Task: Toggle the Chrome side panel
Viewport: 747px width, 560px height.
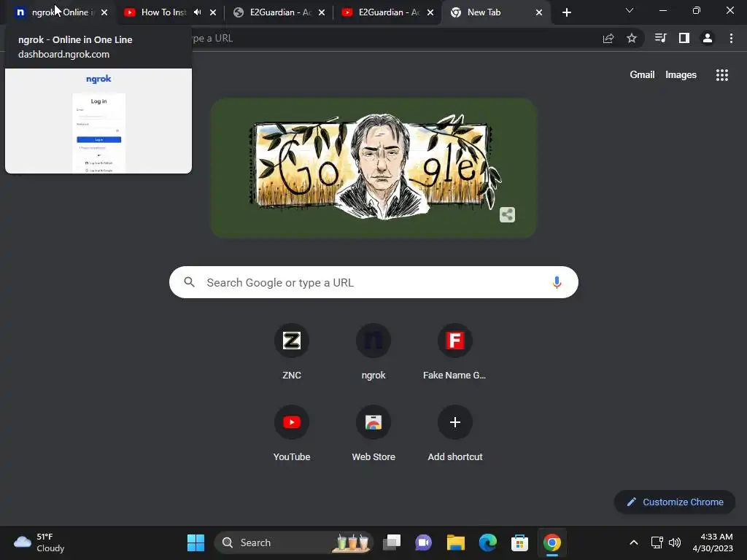Action: (x=684, y=38)
